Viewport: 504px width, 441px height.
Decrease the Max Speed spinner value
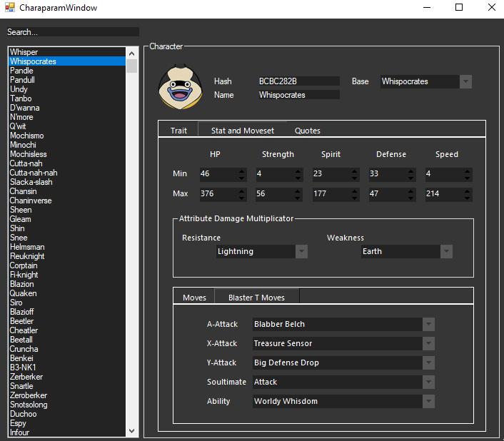pyautogui.click(x=466, y=197)
